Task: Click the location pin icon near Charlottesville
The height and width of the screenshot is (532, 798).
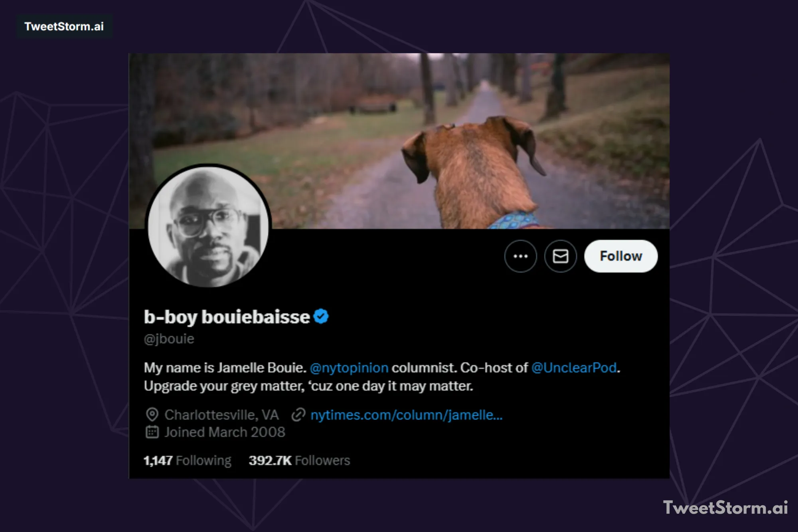Action: tap(152, 415)
